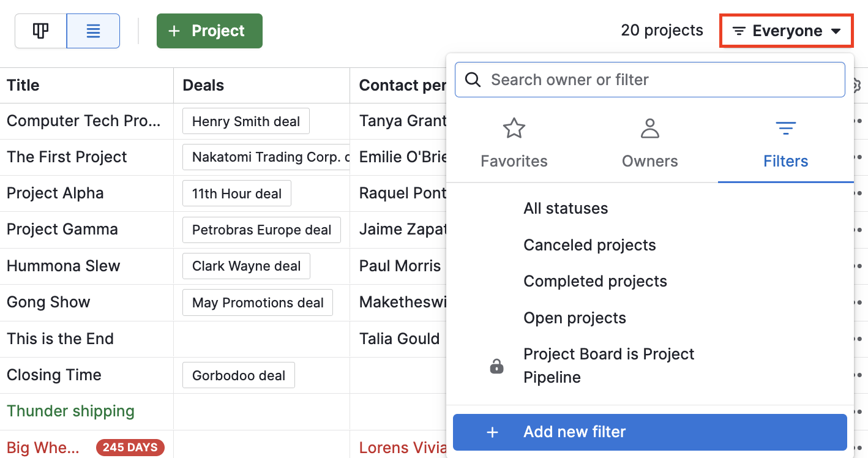The height and width of the screenshot is (458, 868).
Task: Select the Open projects filter
Action: 574,318
